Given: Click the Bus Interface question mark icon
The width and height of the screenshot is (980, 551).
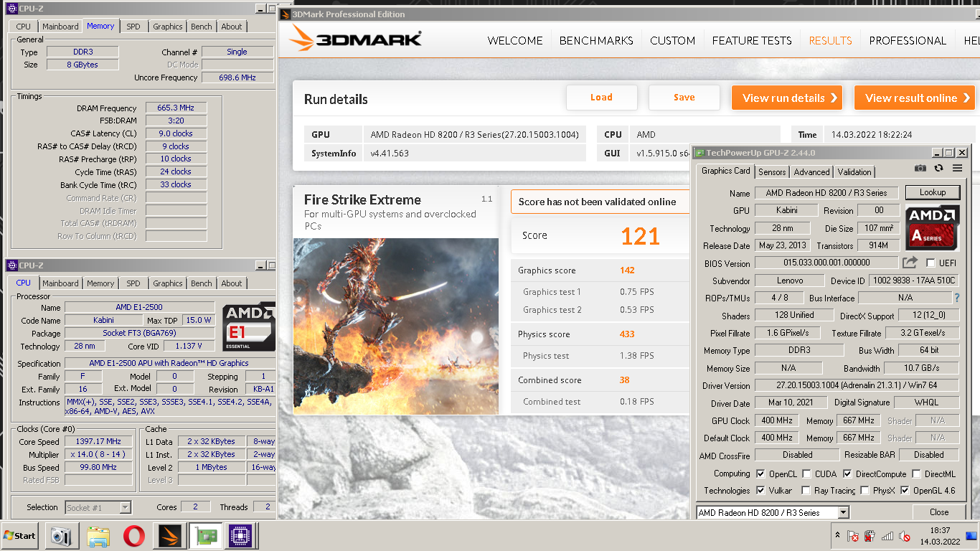Looking at the screenshot, I should point(956,297).
